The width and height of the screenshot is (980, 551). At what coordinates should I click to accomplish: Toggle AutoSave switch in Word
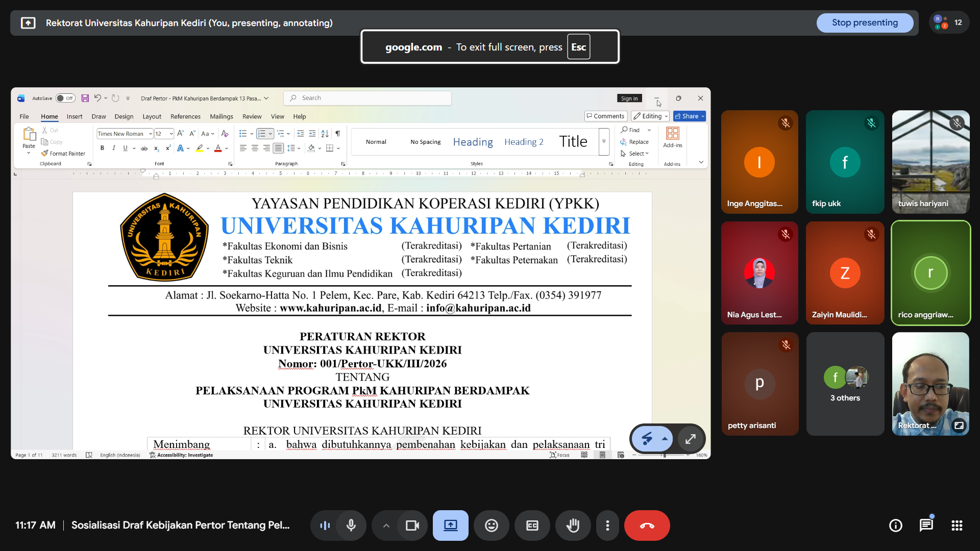click(x=65, y=98)
